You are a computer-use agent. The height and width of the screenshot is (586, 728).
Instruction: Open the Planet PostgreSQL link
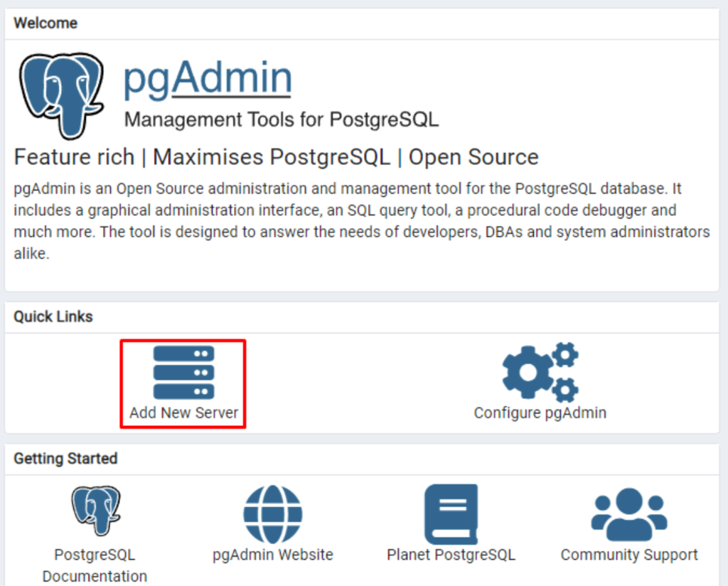tap(451, 555)
